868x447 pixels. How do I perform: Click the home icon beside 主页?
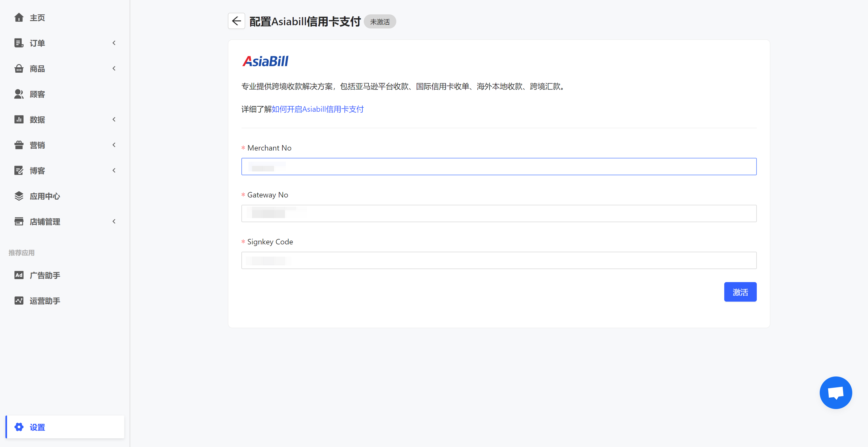pyautogui.click(x=19, y=17)
